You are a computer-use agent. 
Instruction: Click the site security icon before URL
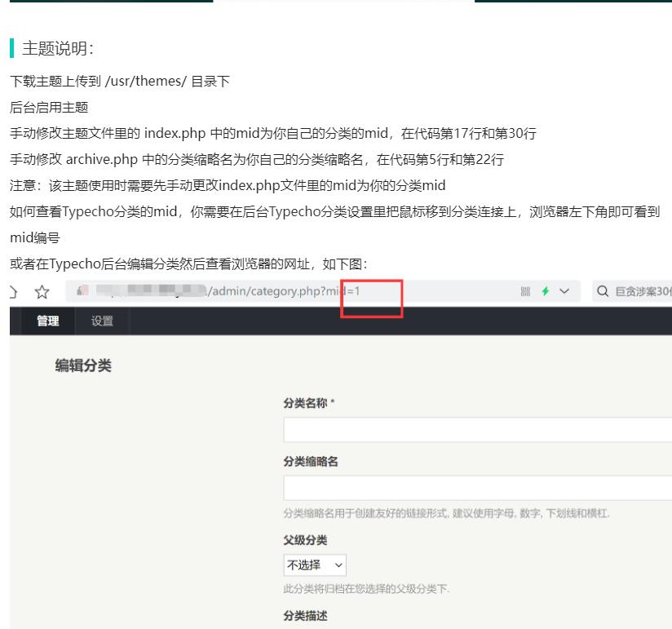click(82, 292)
